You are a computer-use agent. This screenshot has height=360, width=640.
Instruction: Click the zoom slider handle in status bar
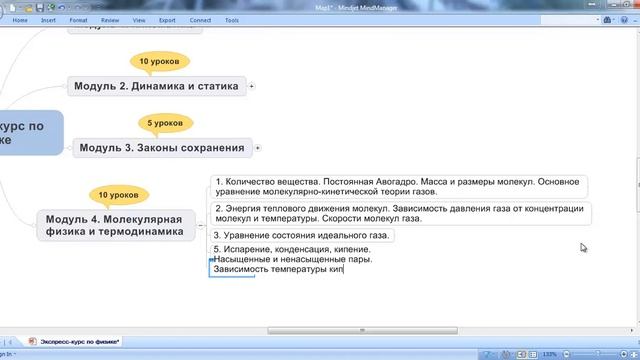tap(598, 354)
